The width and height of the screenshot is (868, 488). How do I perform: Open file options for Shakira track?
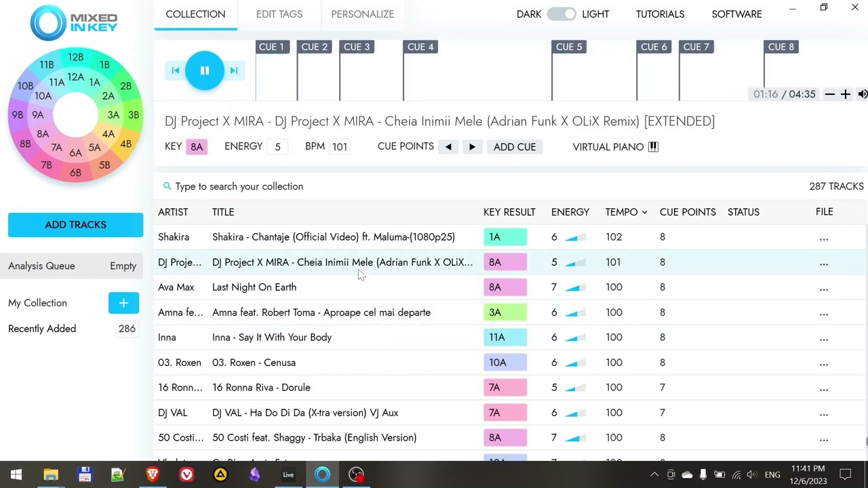tap(824, 237)
